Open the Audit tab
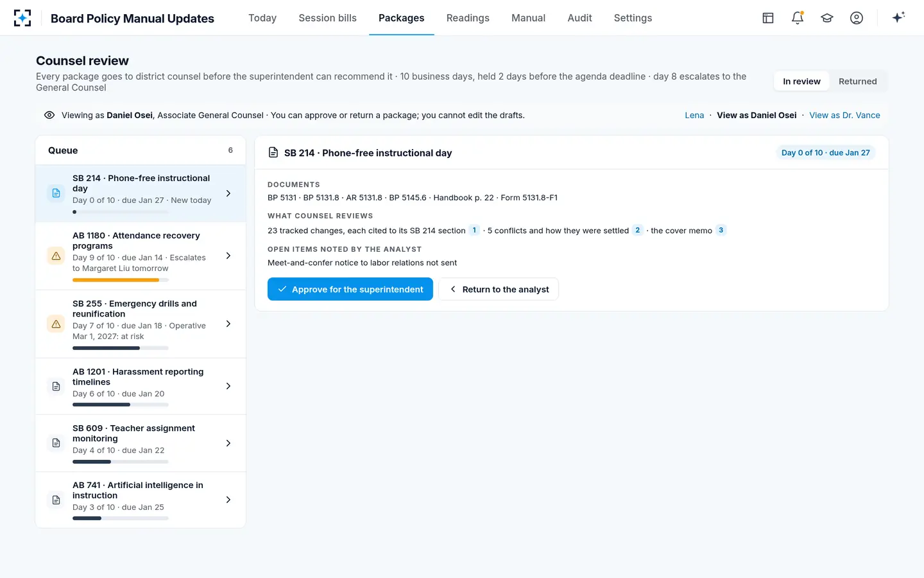Screen dimensions: 924x578 pos(579,18)
